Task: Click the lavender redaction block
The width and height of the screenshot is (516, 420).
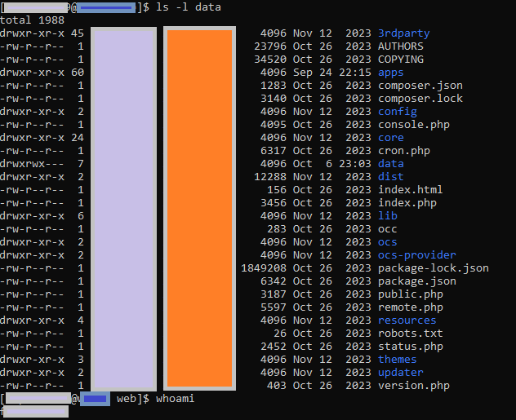Action: pyautogui.click(x=123, y=208)
